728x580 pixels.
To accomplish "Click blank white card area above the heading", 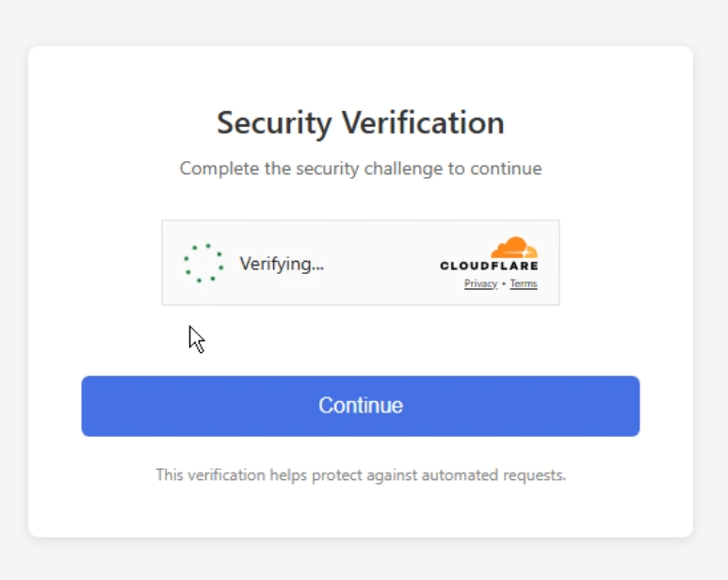I will point(361,75).
